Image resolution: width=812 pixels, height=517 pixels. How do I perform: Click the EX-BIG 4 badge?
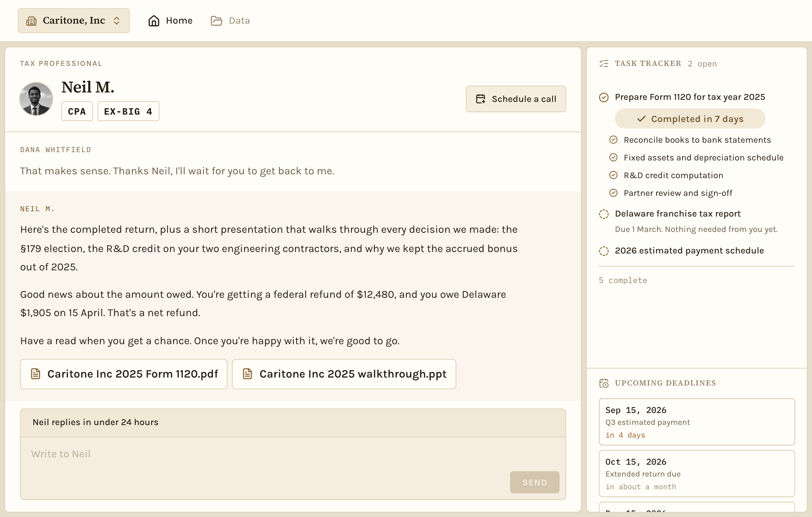pyautogui.click(x=128, y=111)
